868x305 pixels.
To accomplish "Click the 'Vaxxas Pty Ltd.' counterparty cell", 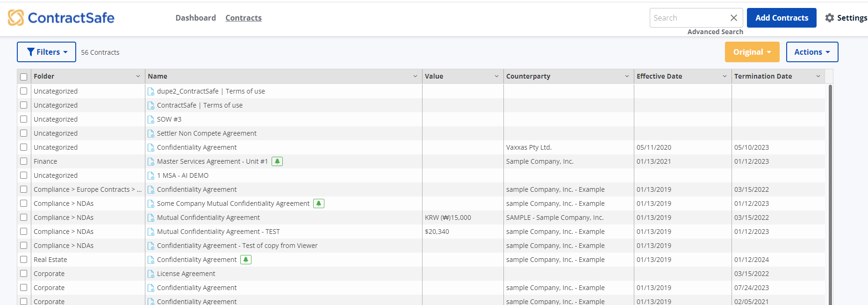I will [529, 147].
